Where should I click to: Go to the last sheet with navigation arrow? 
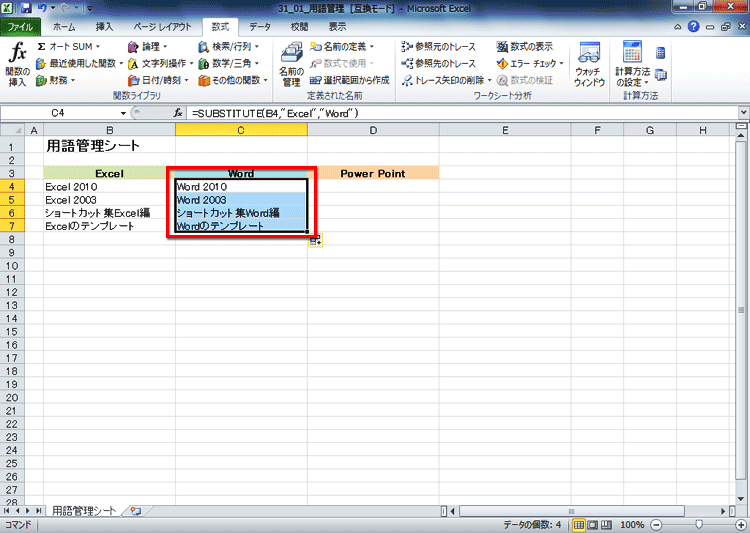tap(38, 511)
